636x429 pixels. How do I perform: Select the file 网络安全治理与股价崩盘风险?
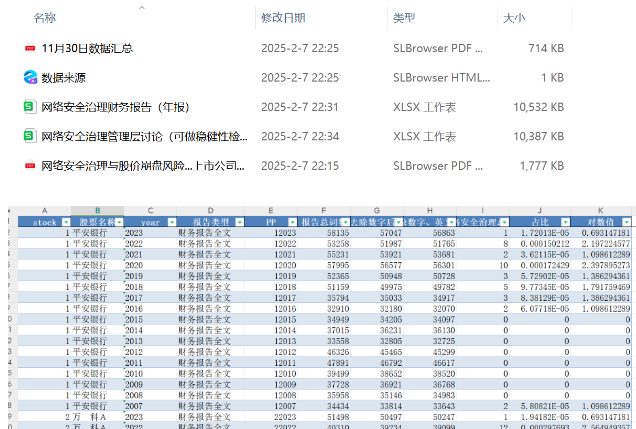pos(143,166)
